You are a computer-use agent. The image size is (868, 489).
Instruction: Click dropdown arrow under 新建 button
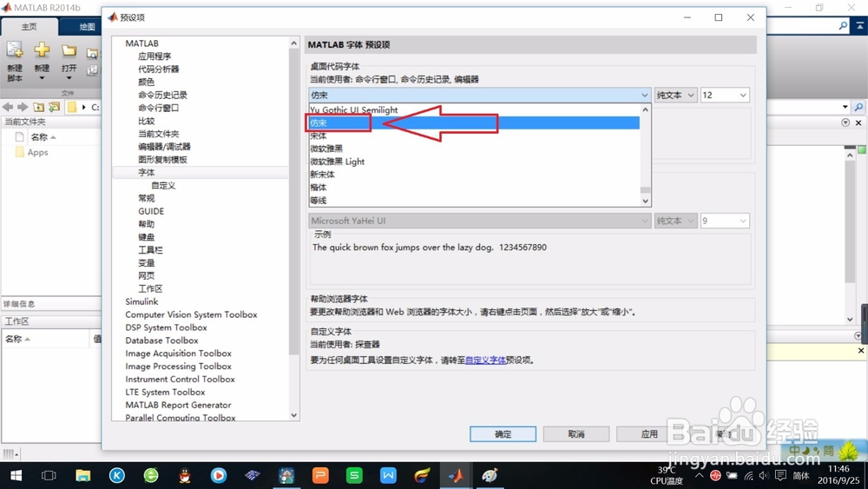point(42,78)
